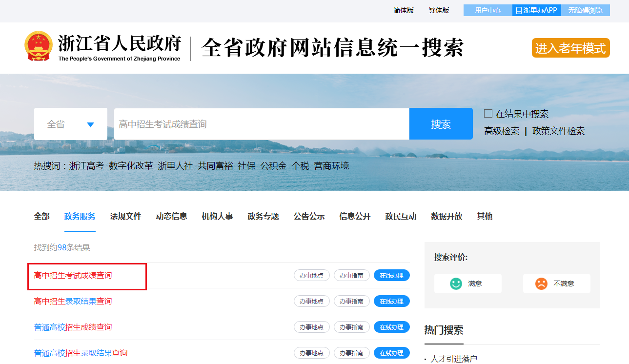Open 高级检索 advanced search link

pyautogui.click(x=502, y=131)
